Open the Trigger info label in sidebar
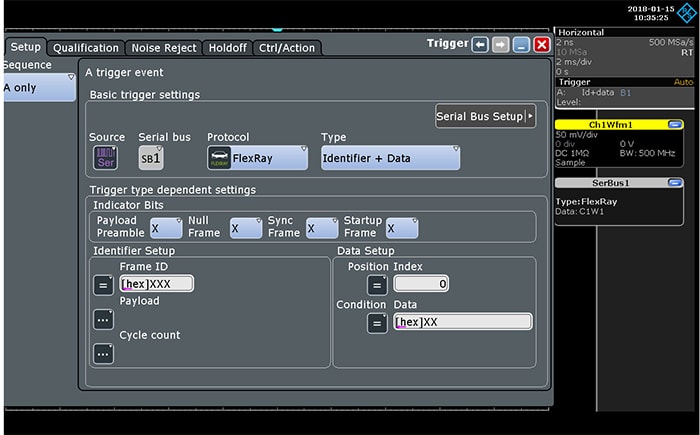700x435 pixels. 575,82
